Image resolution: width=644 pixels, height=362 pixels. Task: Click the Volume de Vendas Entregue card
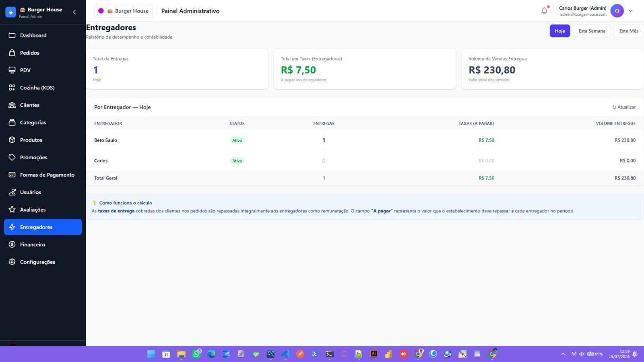(553, 69)
